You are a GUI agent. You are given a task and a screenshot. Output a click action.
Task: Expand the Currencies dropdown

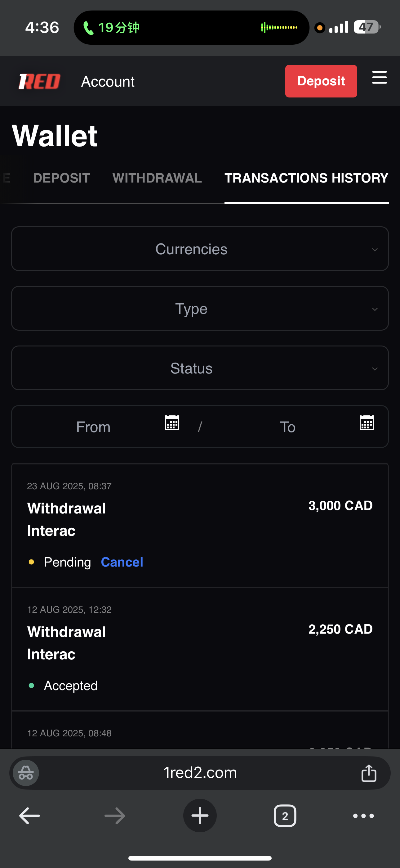click(200, 249)
